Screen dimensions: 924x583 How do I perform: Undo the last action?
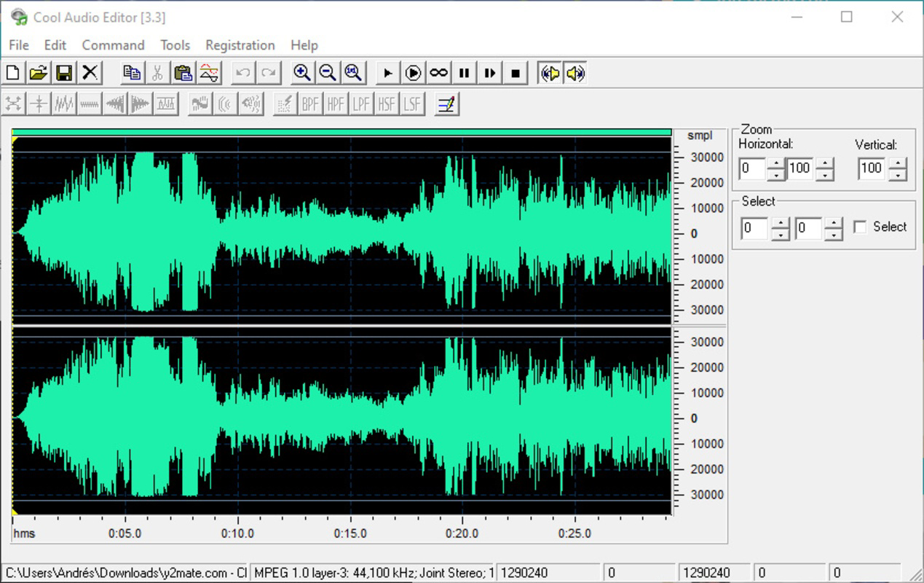243,73
